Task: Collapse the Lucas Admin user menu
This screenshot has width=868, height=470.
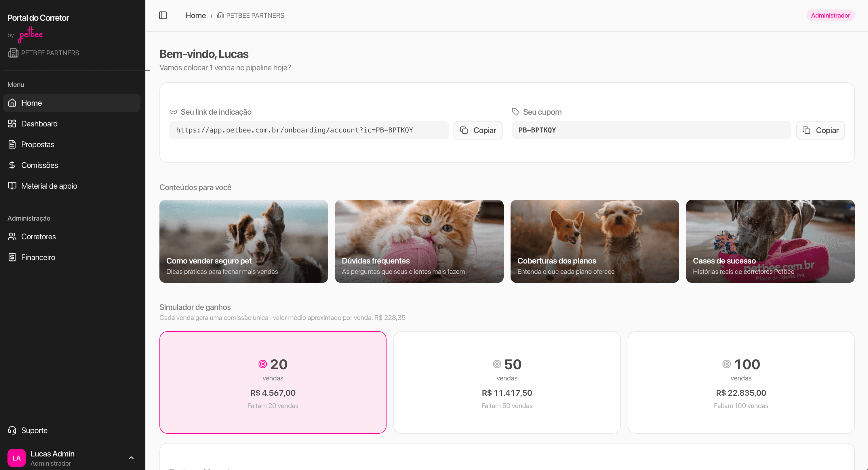Action: [x=131, y=458]
